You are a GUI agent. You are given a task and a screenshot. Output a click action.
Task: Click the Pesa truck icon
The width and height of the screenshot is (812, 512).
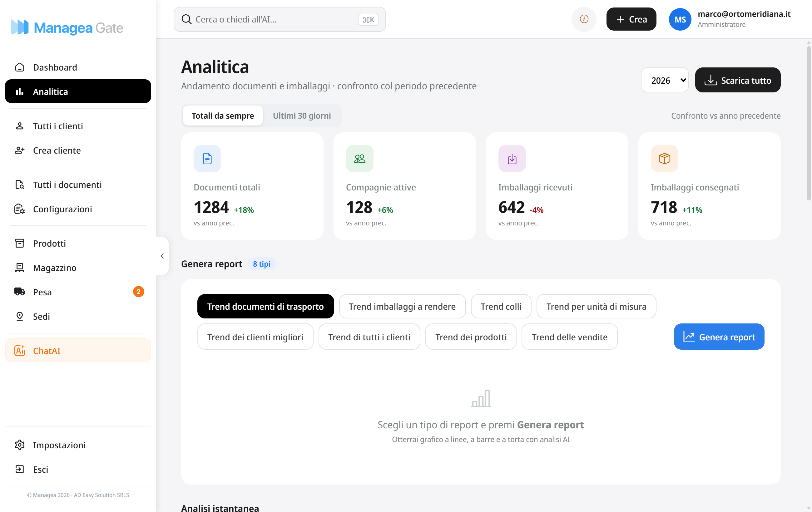pos(20,292)
